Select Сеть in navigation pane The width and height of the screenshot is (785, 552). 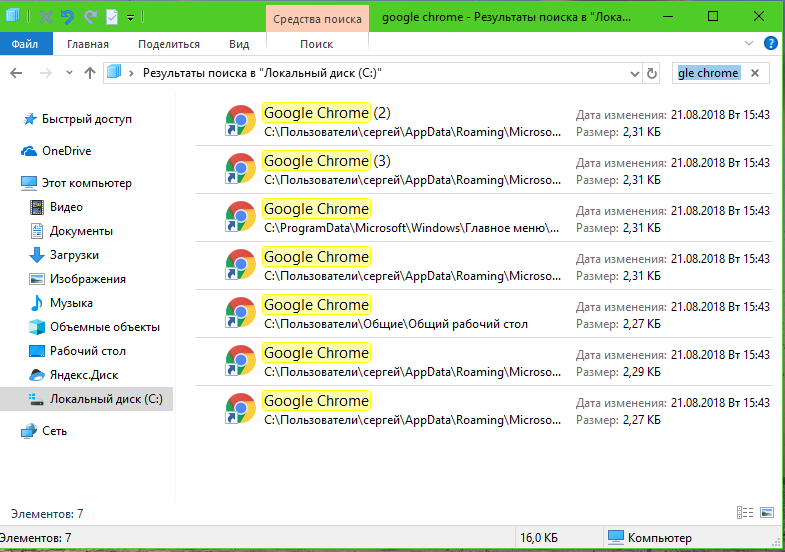54,431
